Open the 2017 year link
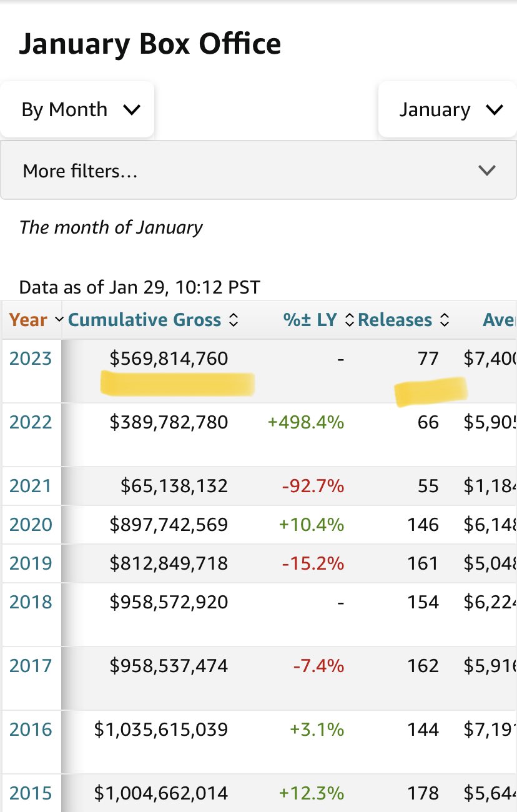 [30, 666]
